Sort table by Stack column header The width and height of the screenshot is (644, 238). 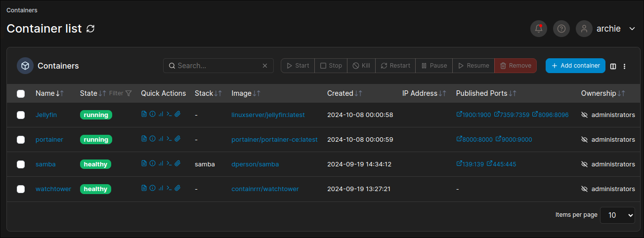(x=208, y=93)
